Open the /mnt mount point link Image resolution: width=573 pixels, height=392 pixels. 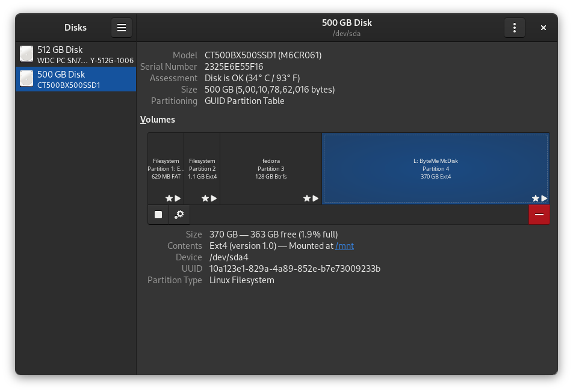click(345, 246)
